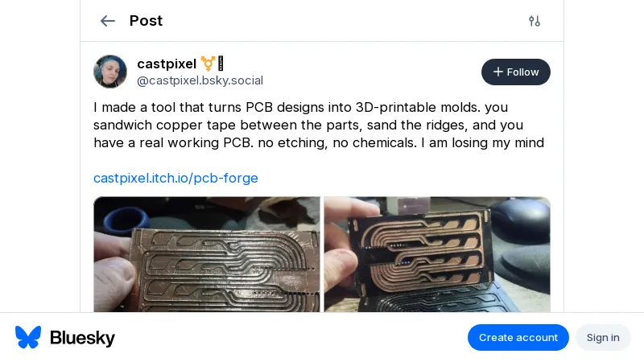
Task: Select the Create account button
Action: (x=518, y=337)
